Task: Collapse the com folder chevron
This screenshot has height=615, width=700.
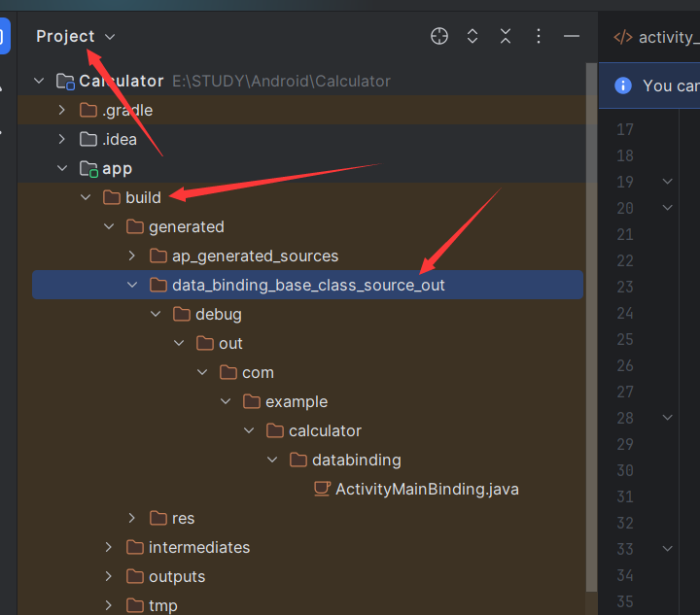Action: (x=202, y=372)
